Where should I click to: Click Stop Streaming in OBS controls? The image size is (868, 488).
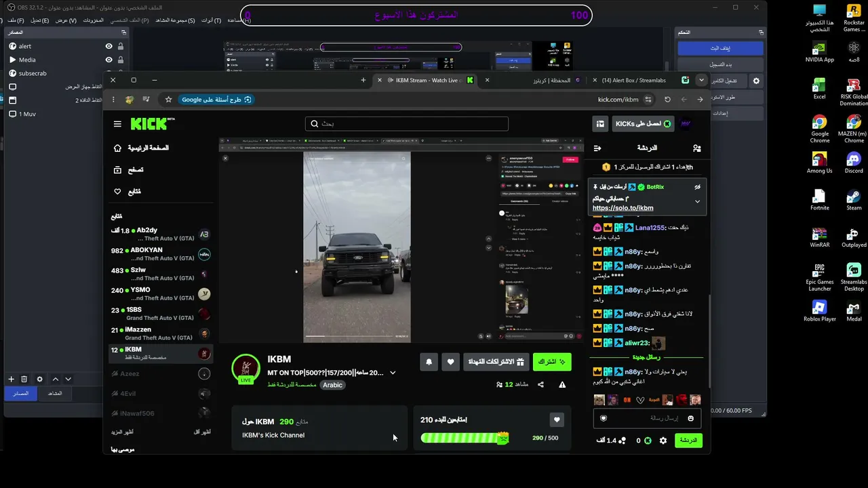[x=720, y=48]
